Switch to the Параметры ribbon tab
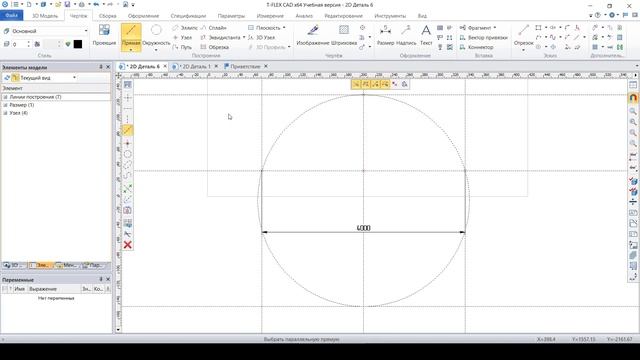This screenshot has width=640, height=360. [231, 16]
